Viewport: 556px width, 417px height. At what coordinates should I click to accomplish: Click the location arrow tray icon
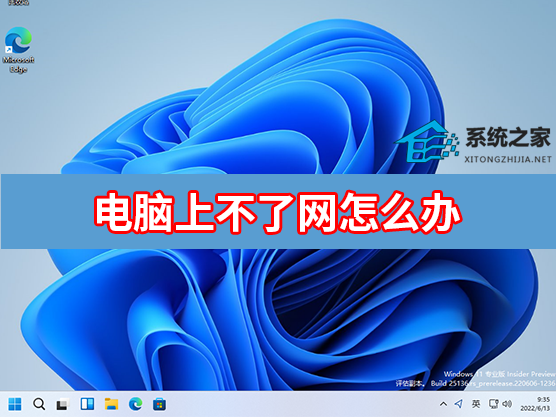pyautogui.click(x=459, y=404)
